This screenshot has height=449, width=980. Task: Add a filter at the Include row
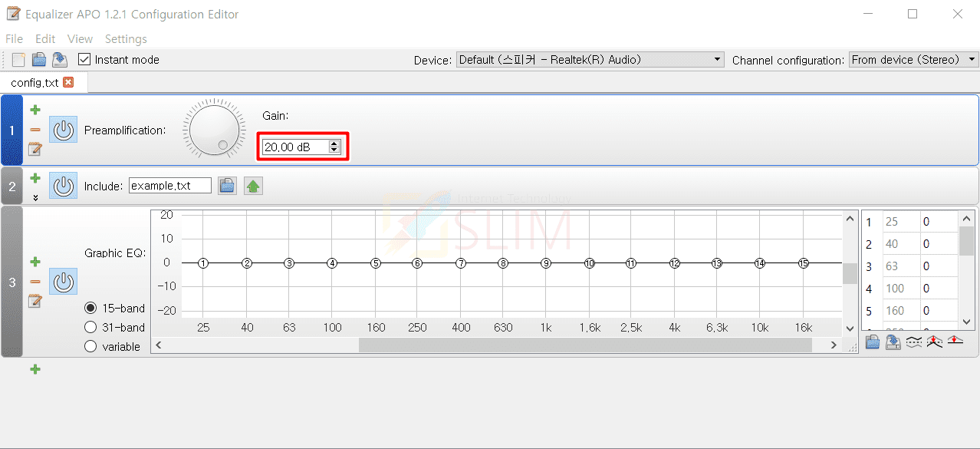click(35, 178)
